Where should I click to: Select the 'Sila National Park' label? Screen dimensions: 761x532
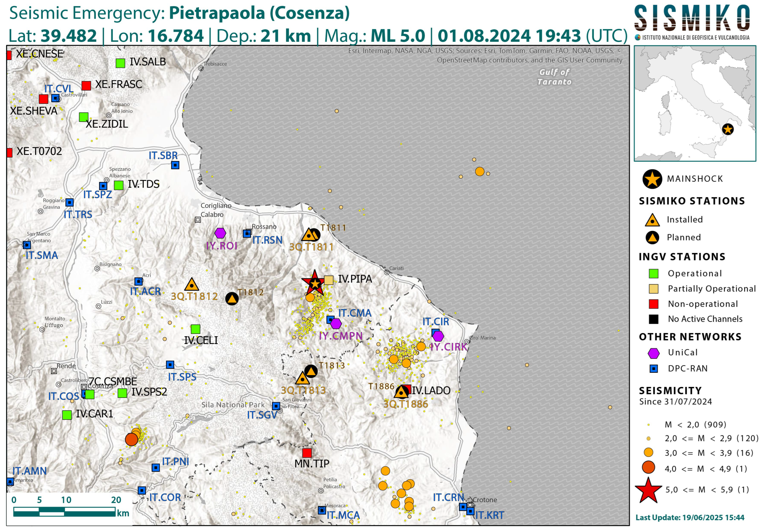pos(233,405)
